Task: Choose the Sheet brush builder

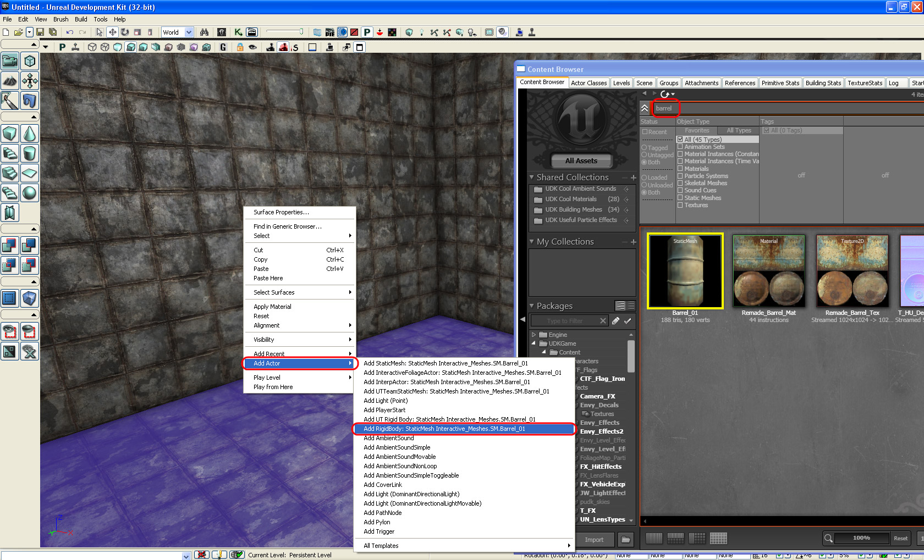Action: 30,173
